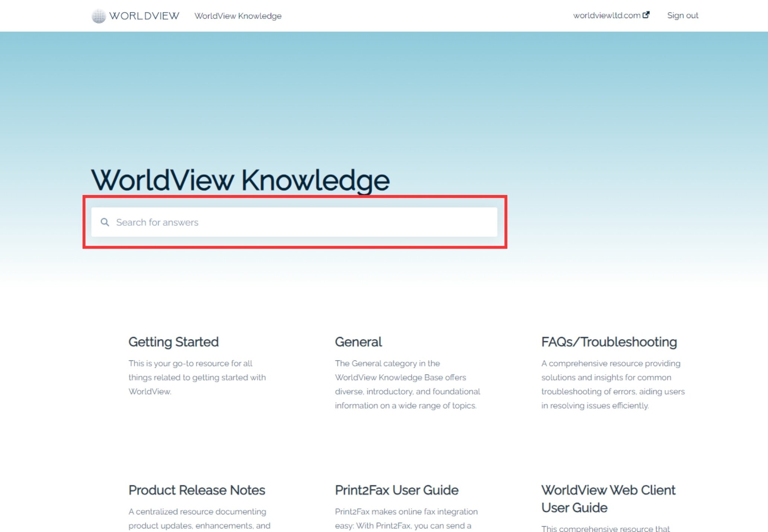Sign out of the knowledge base
Image resolution: width=768 pixels, height=532 pixels.
coord(682,15)
